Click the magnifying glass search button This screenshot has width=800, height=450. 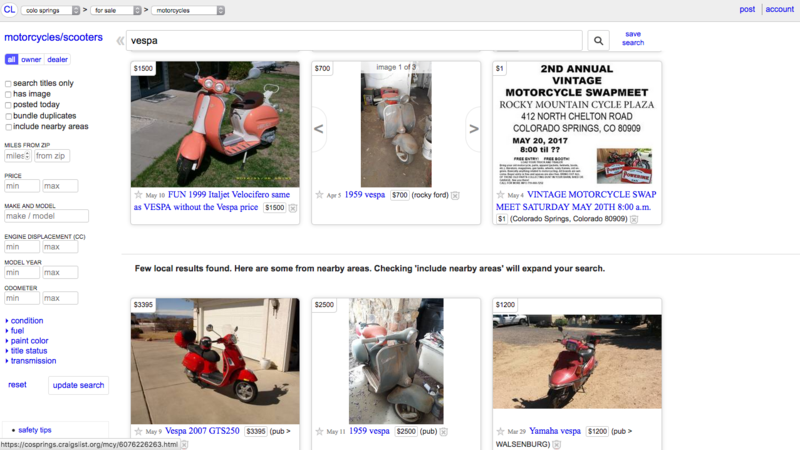pyautogui.click(x=598, y=40)
